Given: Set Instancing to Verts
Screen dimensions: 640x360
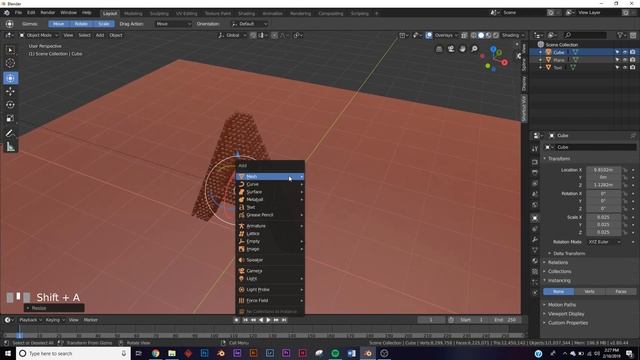Looking at the screenshot, I should (x=589, y=292).
